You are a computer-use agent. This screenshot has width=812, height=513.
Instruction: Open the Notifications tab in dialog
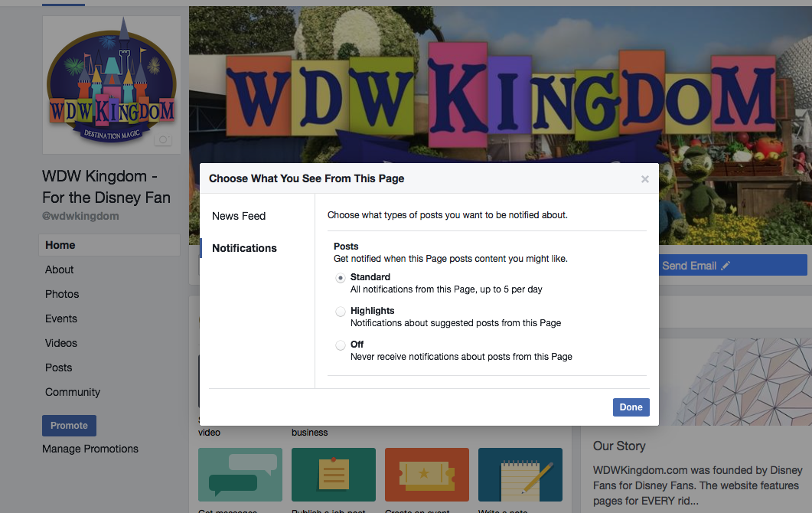pos(244,248)
